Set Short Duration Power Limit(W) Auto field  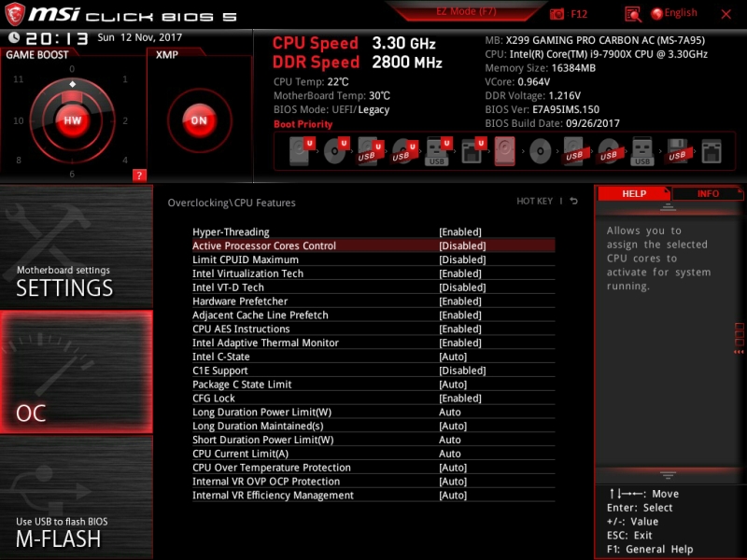(450, 440)
